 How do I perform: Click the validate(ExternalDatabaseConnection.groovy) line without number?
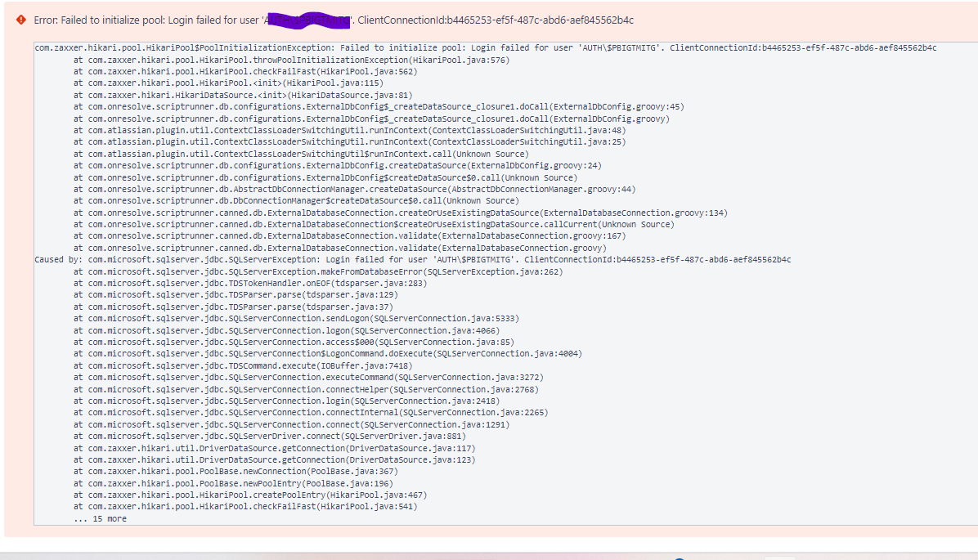(340, 249)
